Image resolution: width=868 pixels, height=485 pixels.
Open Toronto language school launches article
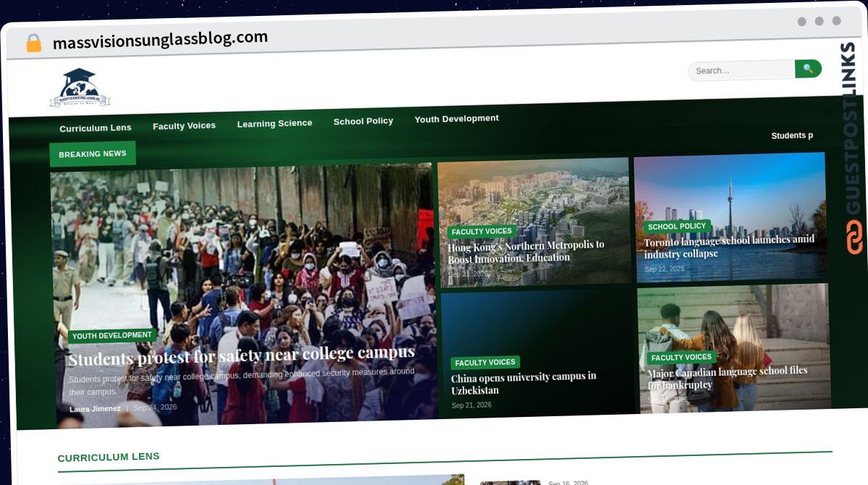(x=729, y=247)
